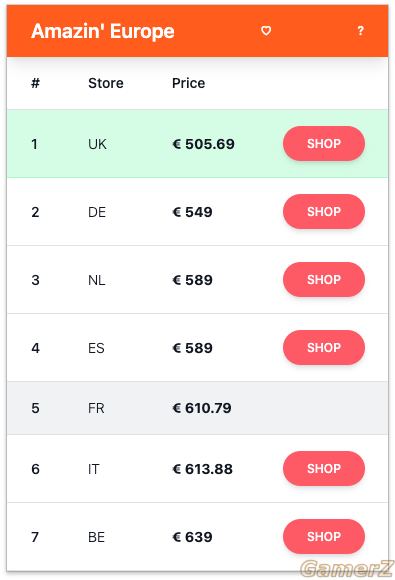Click the # rank column header
395x580 pixels.
[35, 83]
